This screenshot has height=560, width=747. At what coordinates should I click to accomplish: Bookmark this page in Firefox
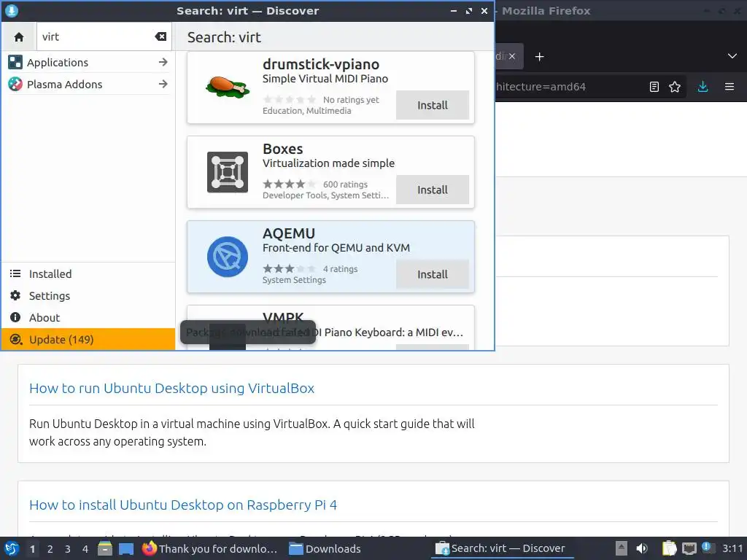(675, 87)
